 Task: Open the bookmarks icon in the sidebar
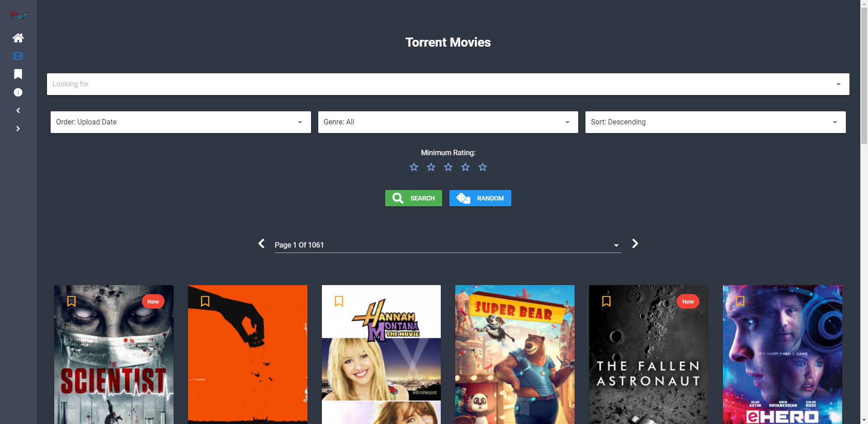click(18, 74)
